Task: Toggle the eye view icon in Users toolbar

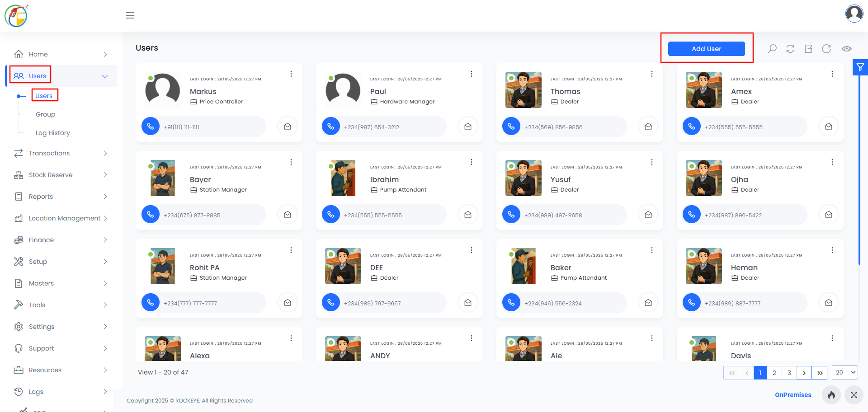Action: point(847,49)
